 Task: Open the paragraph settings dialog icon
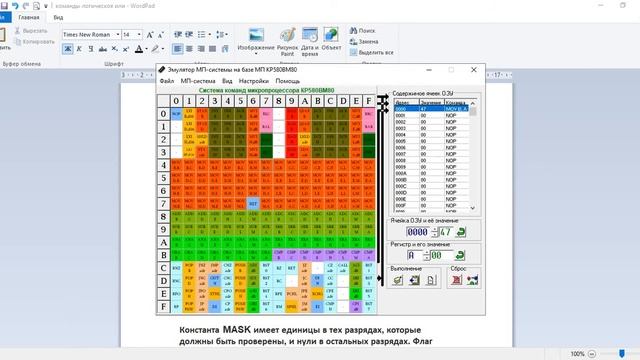(x=224, y=49)
